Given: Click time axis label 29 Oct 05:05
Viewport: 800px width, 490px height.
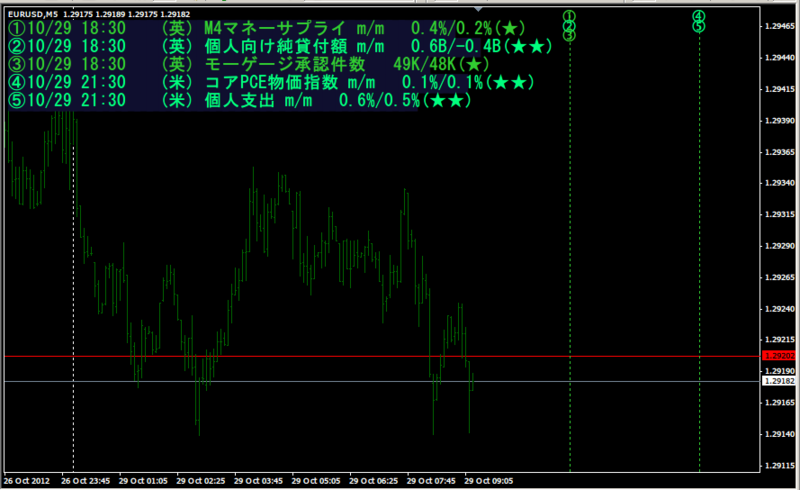Looking at the screenshot, I should click(x=316, y=481).
